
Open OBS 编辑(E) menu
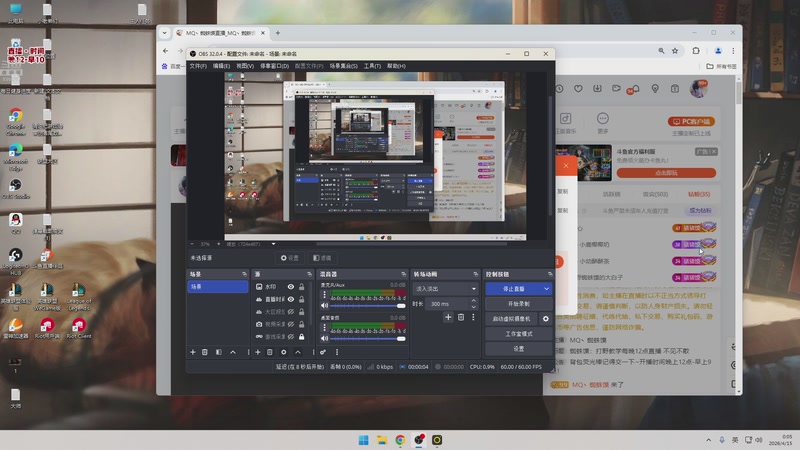pyautogui.click(x=221, y=66)
